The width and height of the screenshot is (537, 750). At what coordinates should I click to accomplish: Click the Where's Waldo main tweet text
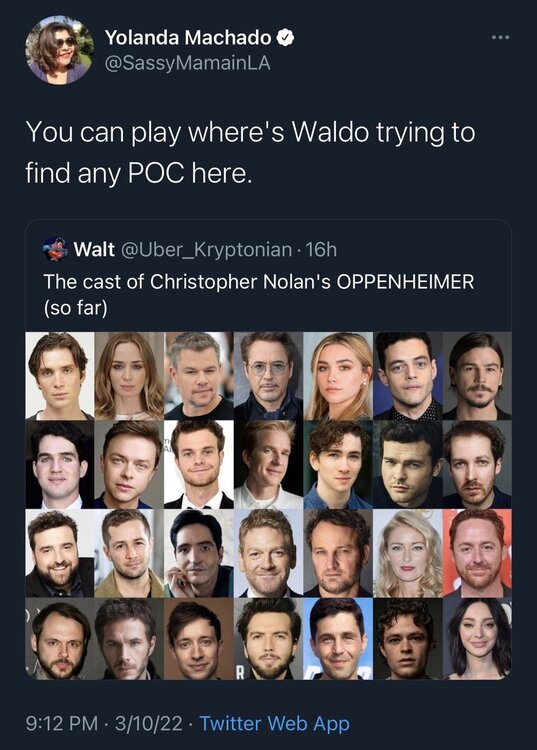tap(250, 152)
